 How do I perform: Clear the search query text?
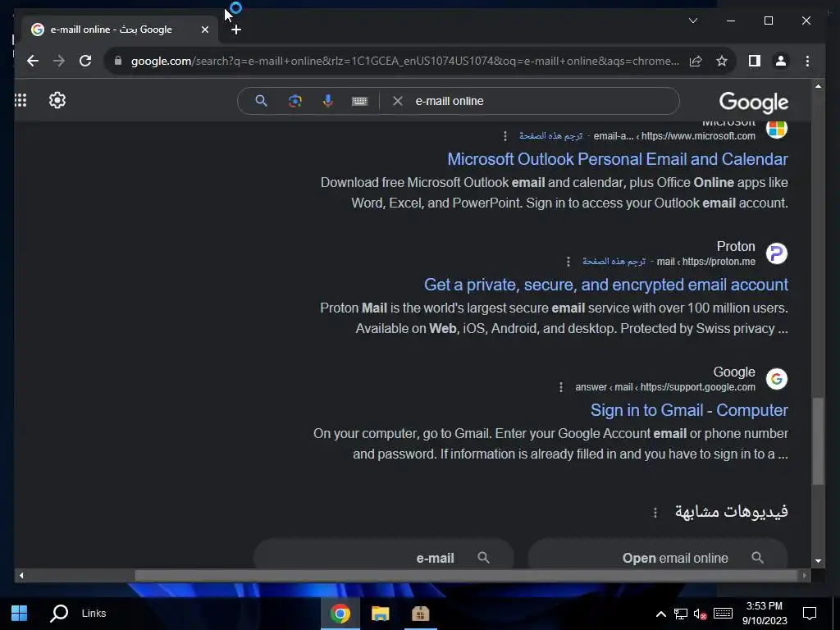click(398, 101)
